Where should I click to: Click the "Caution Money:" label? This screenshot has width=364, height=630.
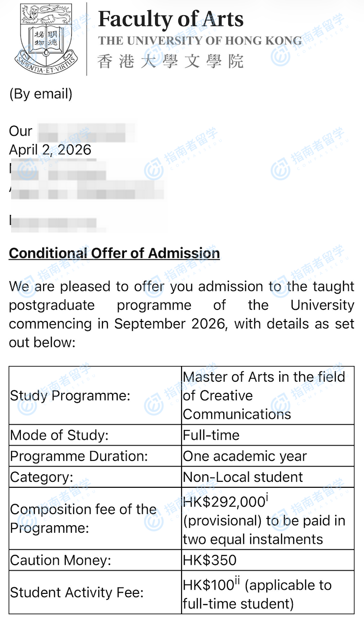pyautogui.click(x=61, y=561)
